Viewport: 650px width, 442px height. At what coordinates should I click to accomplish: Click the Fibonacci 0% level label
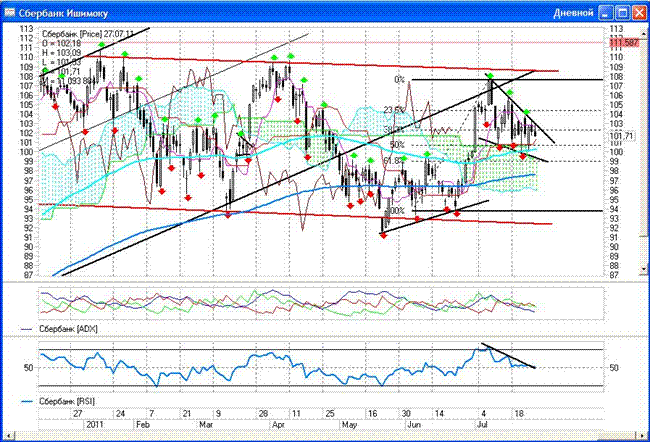(x=399, y=80)
